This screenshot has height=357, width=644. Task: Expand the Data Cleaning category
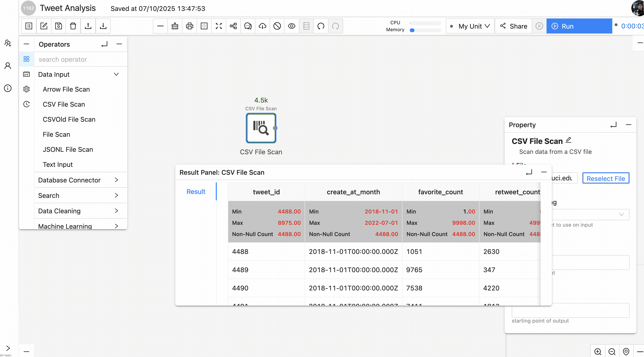tap(81, 211)
